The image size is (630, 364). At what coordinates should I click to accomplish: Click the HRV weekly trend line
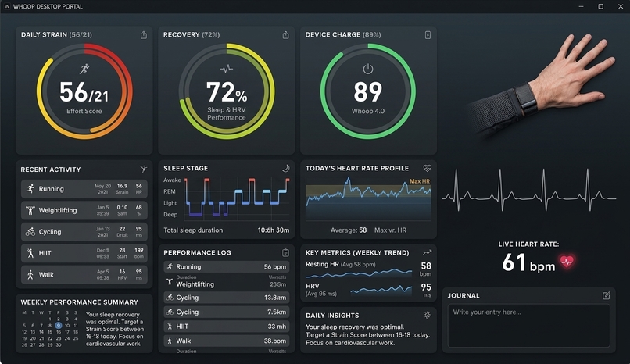pos(381,290)
